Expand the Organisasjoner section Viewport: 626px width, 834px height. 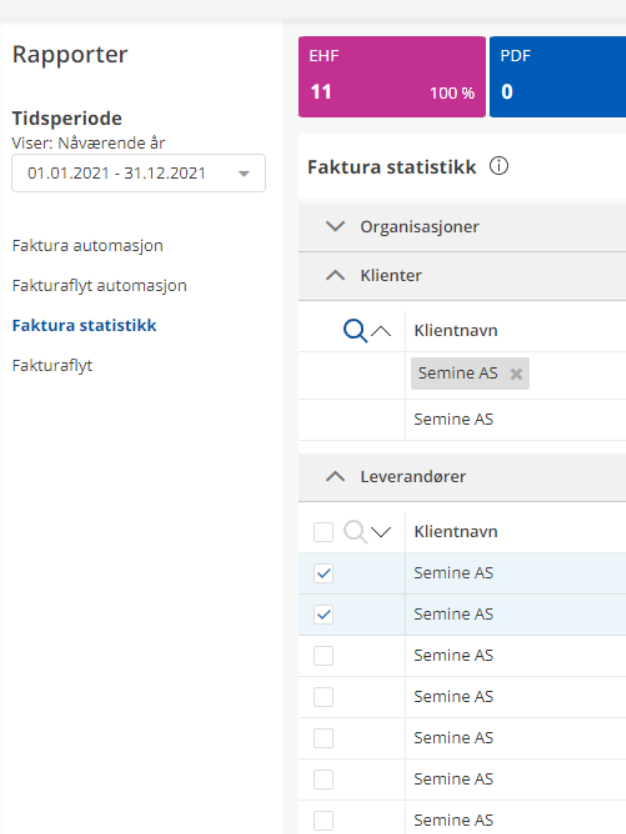(336, 227)
